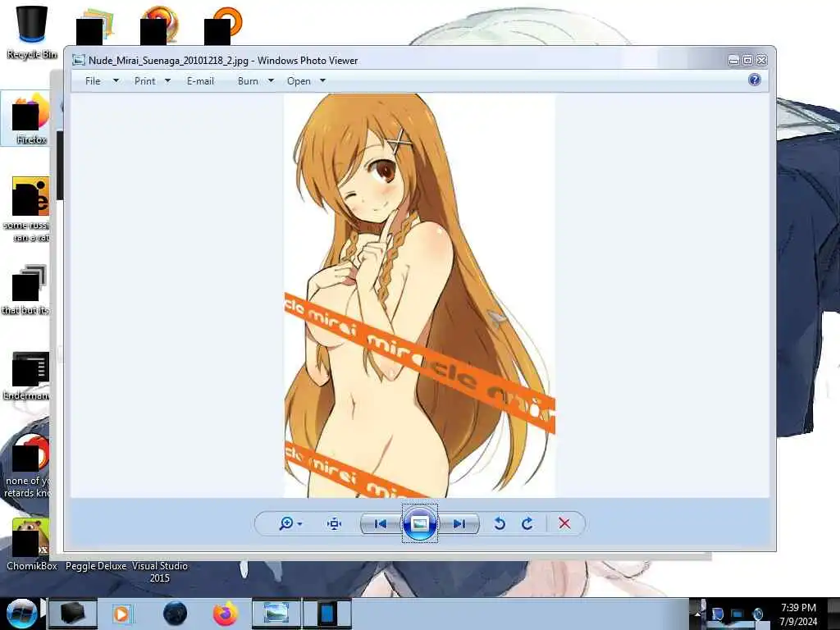840x630 pixels.
Task: Start the slide show button
Action: click(x=419, y=523)
